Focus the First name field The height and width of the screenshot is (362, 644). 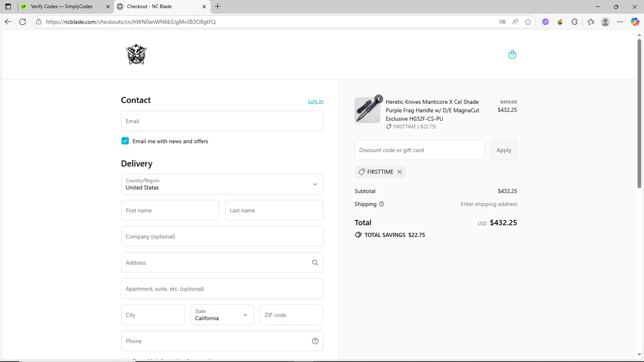click(170, 210)
